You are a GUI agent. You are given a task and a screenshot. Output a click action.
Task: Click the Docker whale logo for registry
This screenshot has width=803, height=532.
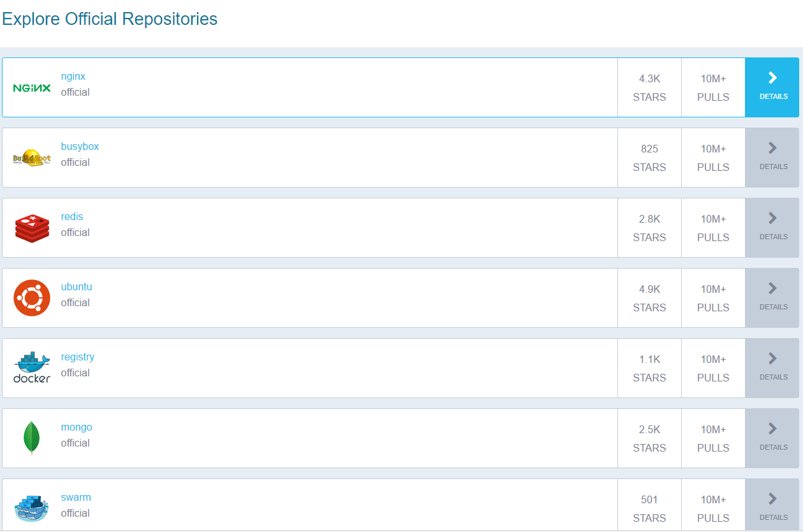point(31,367)
